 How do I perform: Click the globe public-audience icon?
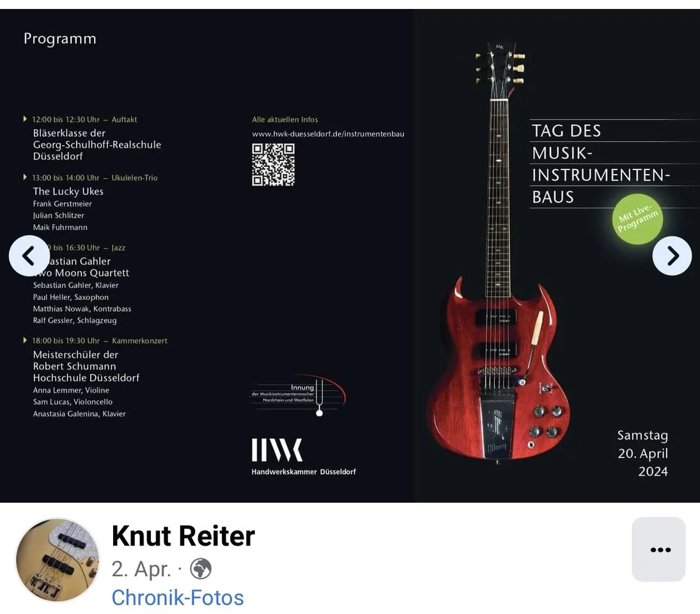coord(201,569)
